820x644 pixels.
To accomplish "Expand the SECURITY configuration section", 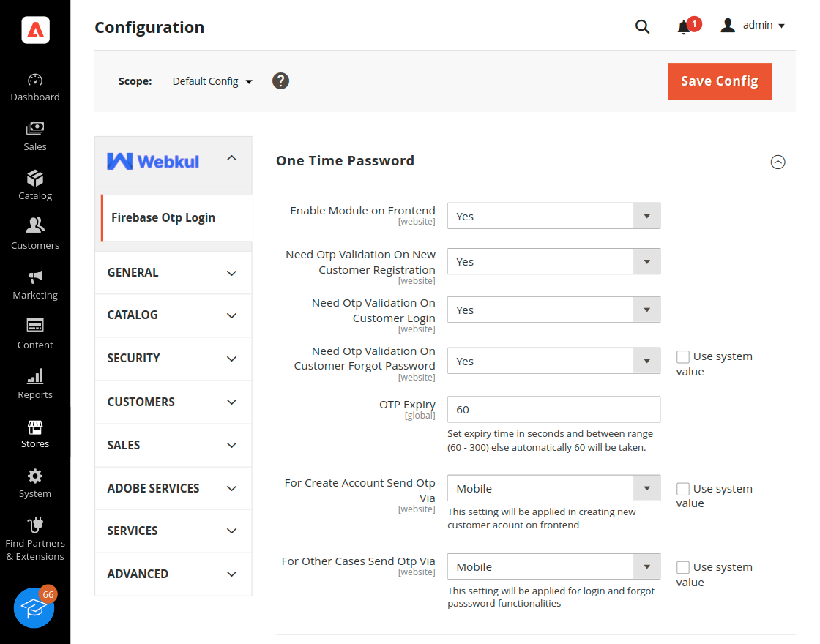I will (x=173, y=359).
